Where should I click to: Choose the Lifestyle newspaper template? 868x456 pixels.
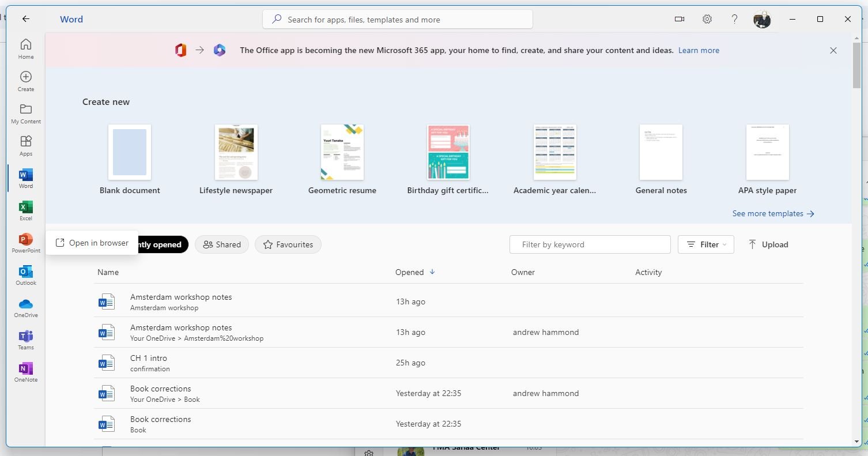(236, 159)
